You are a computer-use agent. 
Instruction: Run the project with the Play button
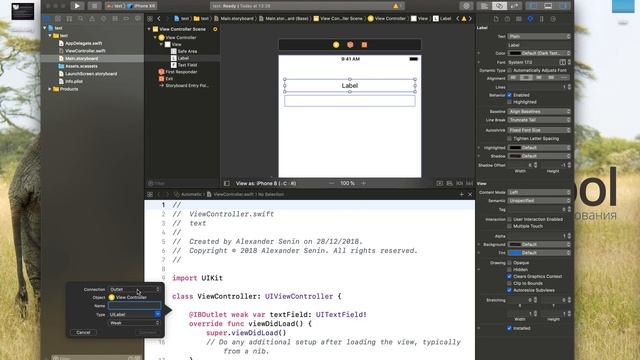pos(77,6)
